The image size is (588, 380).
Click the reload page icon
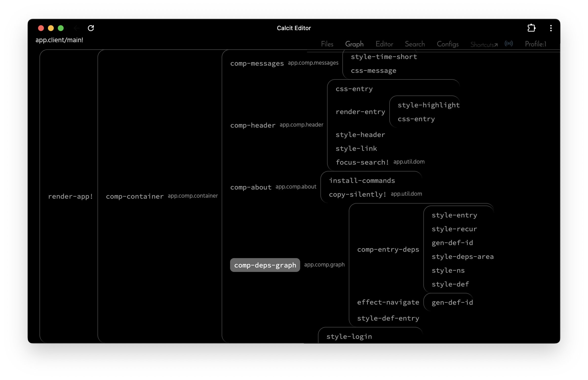pyautogui.click(x=91, y=28)
